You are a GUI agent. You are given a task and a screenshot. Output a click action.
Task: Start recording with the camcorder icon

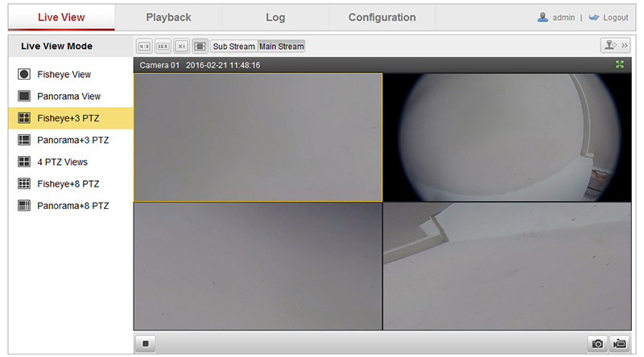coord(618,343)
